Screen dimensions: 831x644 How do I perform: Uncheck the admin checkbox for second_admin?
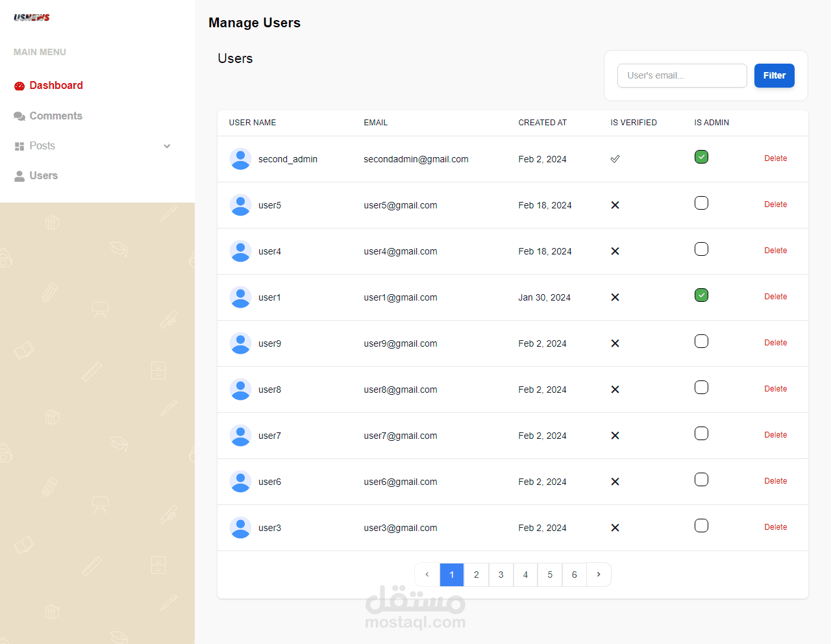click(x=701, y=157)
